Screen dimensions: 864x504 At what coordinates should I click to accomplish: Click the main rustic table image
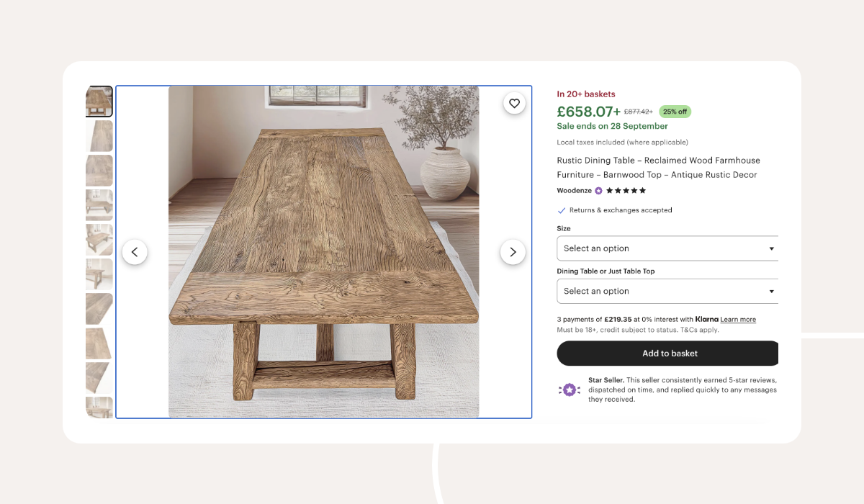pyautogui.click(x=323, y=252)
